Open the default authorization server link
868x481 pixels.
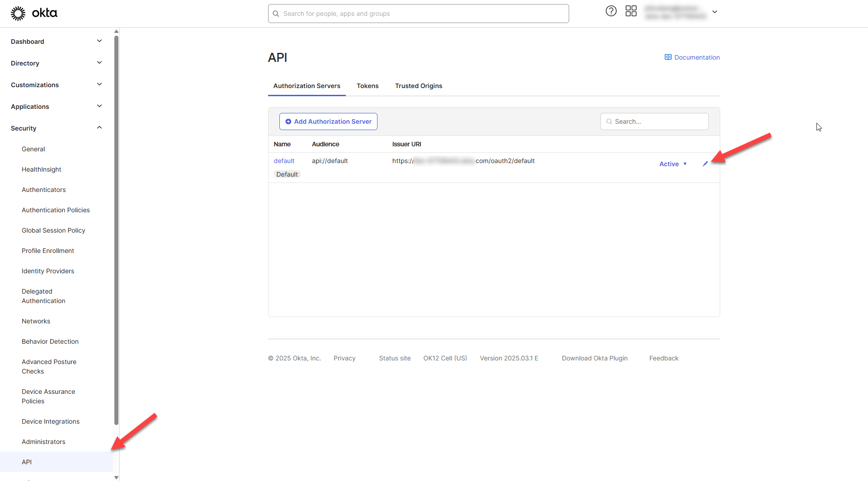(284, 161)
